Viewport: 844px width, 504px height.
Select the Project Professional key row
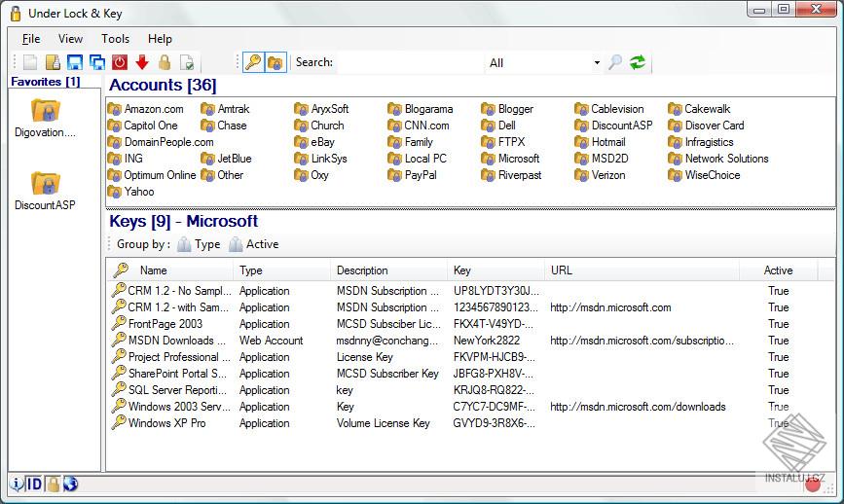463,357
